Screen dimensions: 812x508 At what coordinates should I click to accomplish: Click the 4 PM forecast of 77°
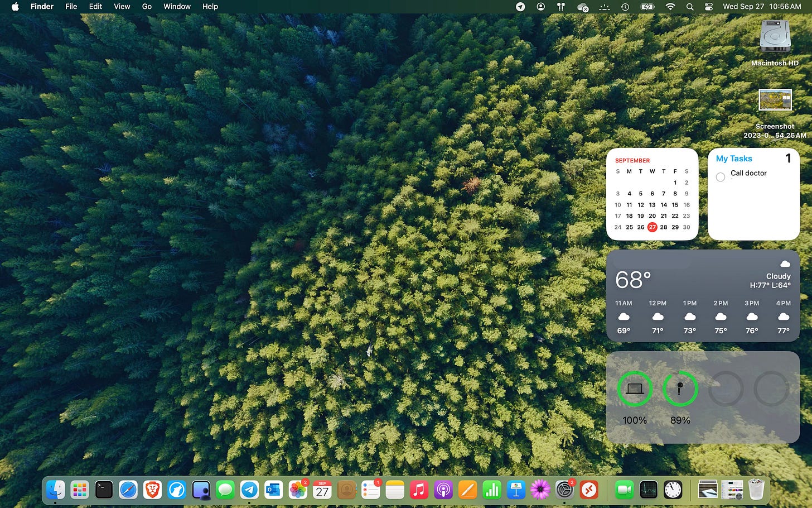[783, 317]
